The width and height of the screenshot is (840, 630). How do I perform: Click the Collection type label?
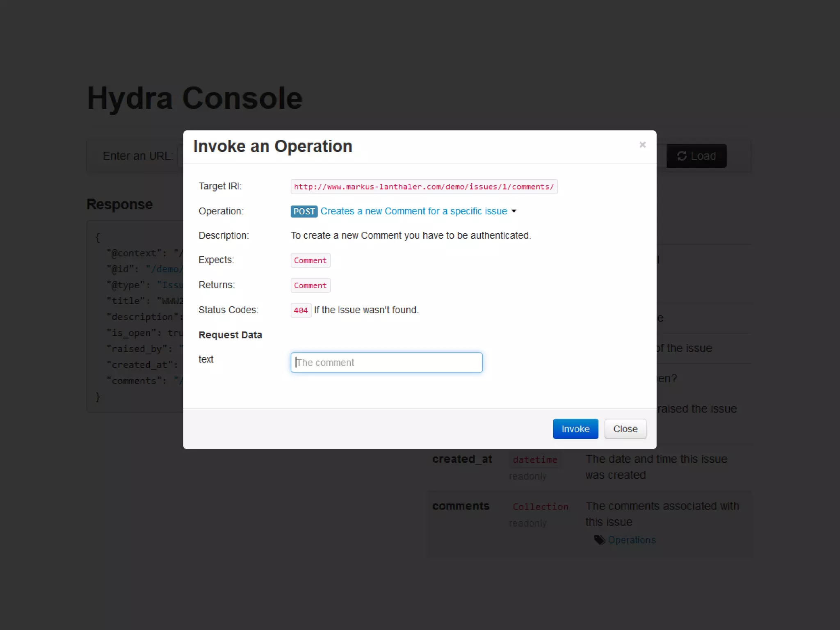click(x=540, y=507)
